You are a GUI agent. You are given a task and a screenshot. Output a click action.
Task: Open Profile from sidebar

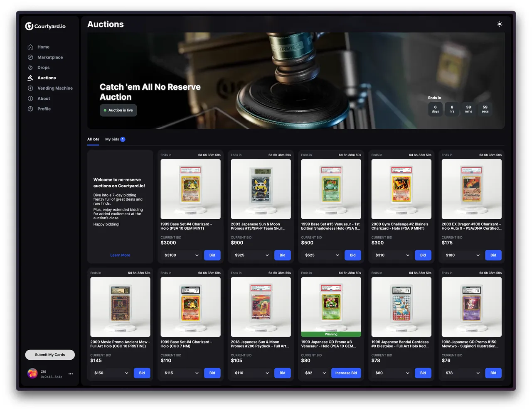44,109
